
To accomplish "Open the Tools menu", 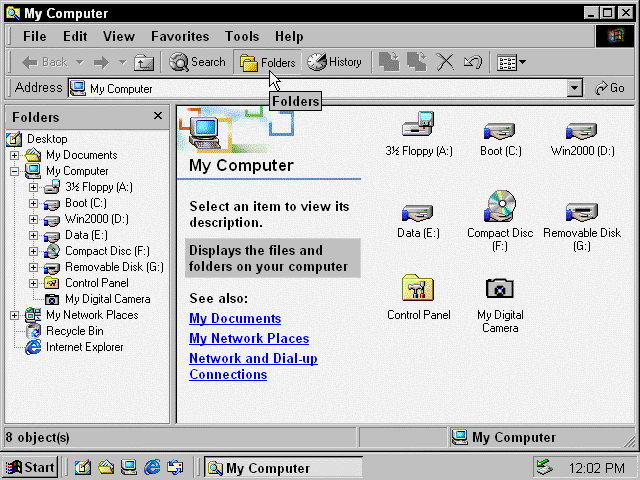I will [242, 36].
